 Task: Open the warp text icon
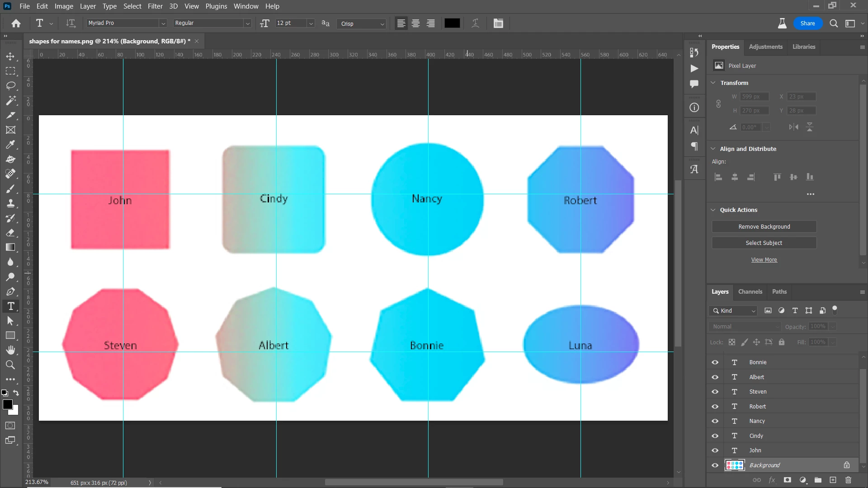tap(475, 23)
